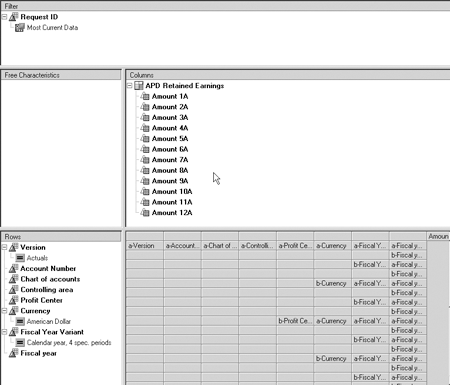The image size is (450, 385).
Task: Collapse the Currency row node
Action: [x=4, y=311]
